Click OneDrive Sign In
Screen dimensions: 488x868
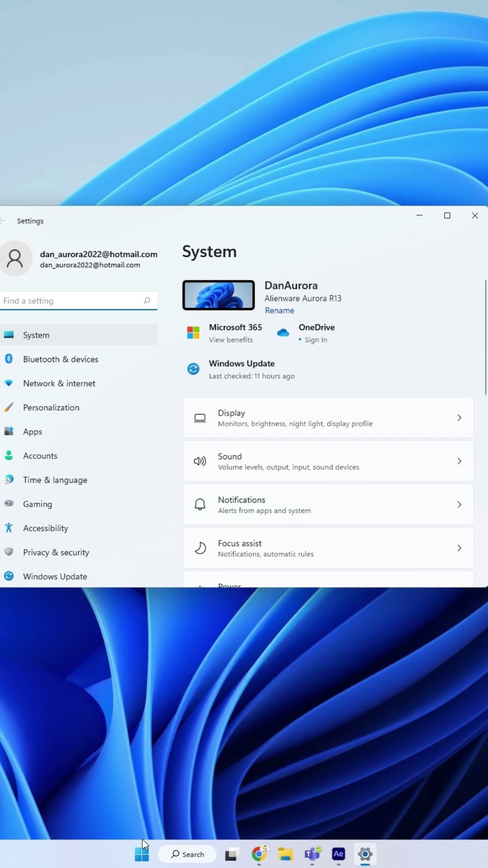pyautogui.click(x=316, y=340)
